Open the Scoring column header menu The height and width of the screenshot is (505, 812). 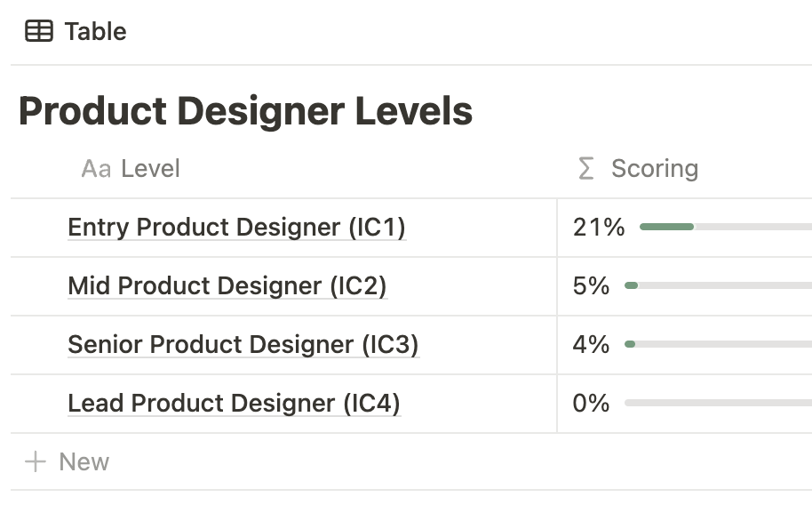click(x=654, y=169)
